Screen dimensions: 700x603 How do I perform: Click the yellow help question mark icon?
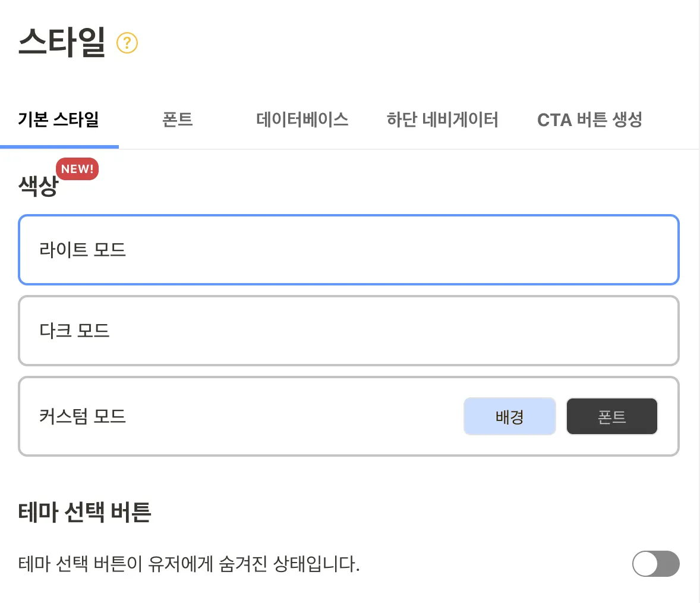127,43
